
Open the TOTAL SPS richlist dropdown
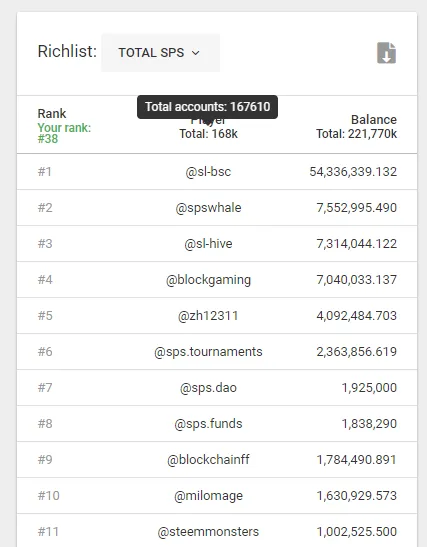[160, 53]
